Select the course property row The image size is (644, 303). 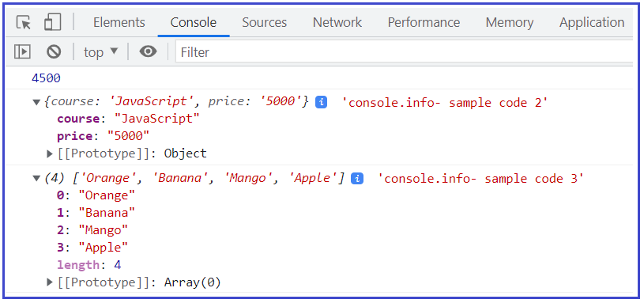pos(128,119)
